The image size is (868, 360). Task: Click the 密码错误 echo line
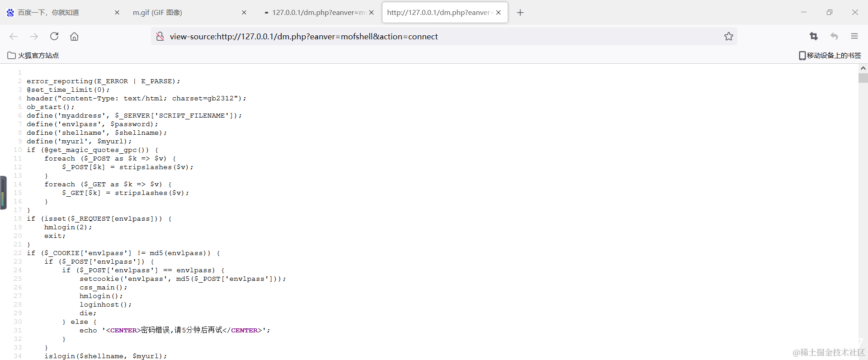[x=175, y=331]
